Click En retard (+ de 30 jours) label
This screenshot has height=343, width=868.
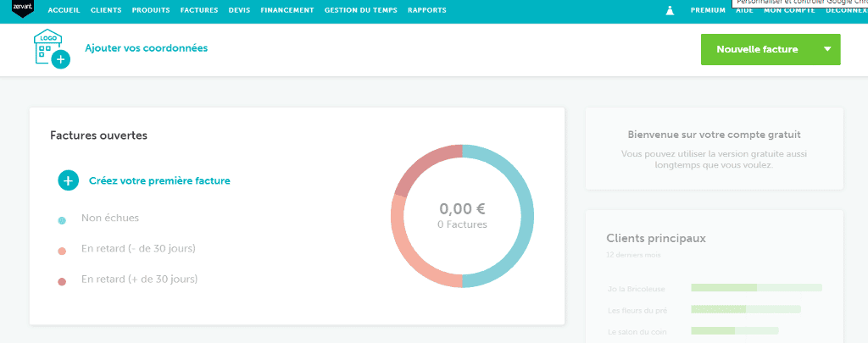pyautogui.click(x=140, y=279)
